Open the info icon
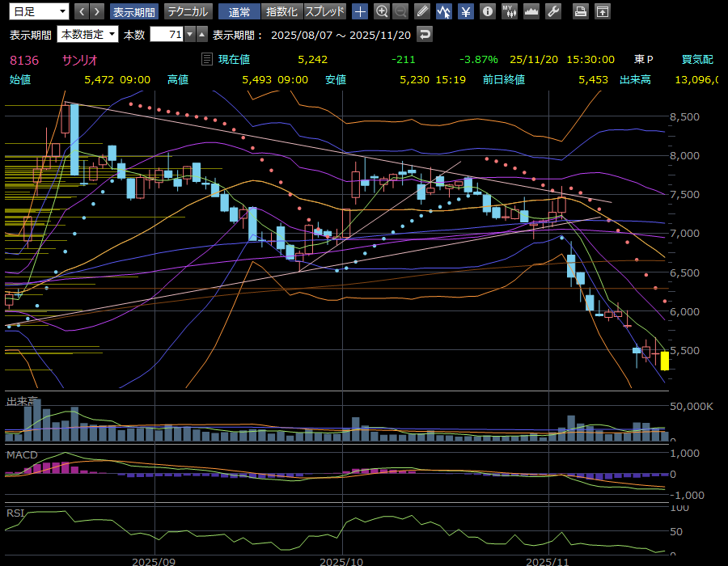The image size is (728, 566). (x=487, y=11)
